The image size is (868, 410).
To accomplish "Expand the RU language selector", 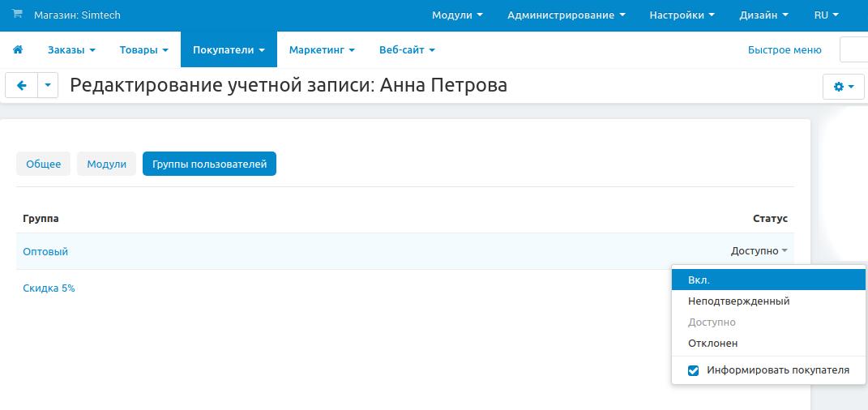I will (x=826, y=15).
